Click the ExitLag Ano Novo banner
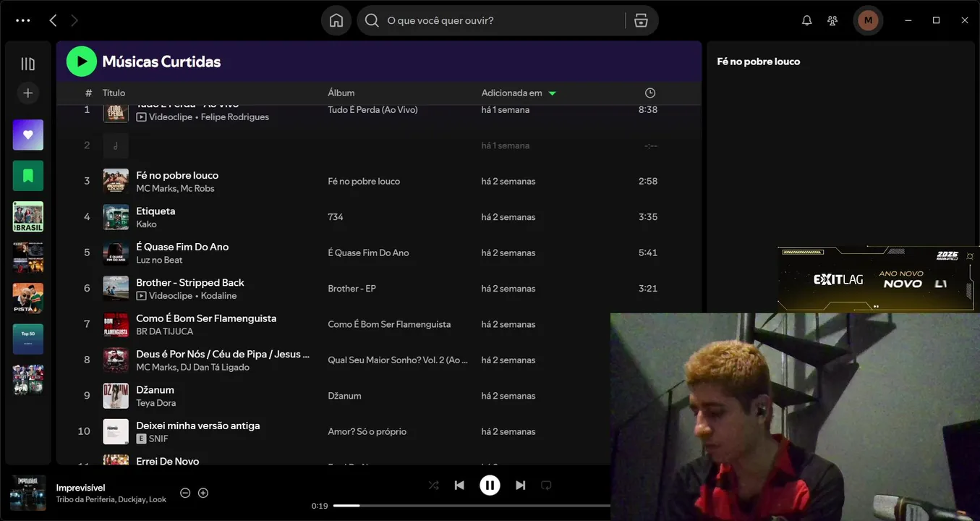The width and height of the screenshot is (980, 521). (x=878, y=279)
